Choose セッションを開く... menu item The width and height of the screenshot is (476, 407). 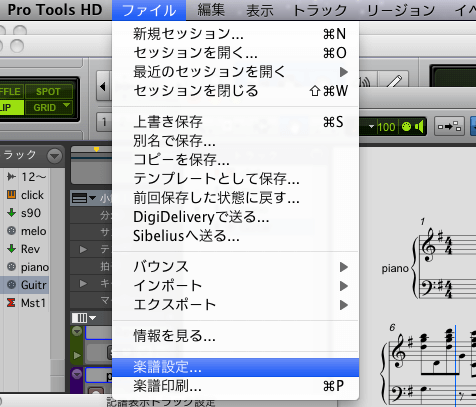(x=235, y=53)
